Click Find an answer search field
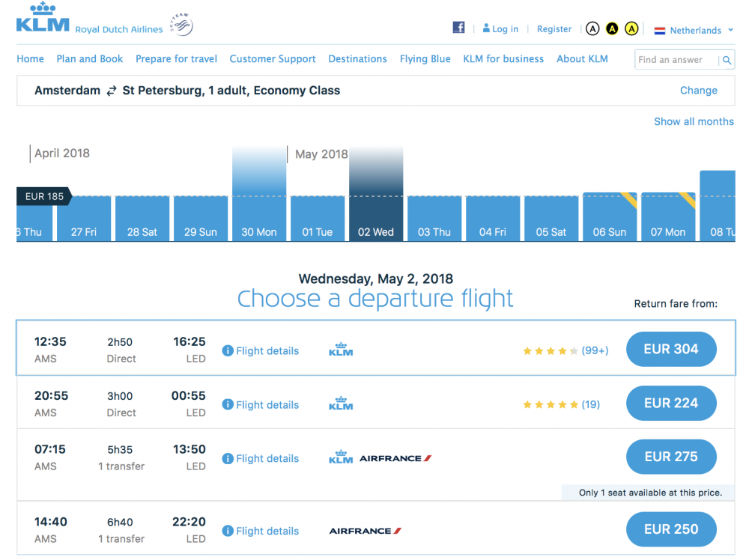Screen dimensions: 749x560 tap(677, 60)
